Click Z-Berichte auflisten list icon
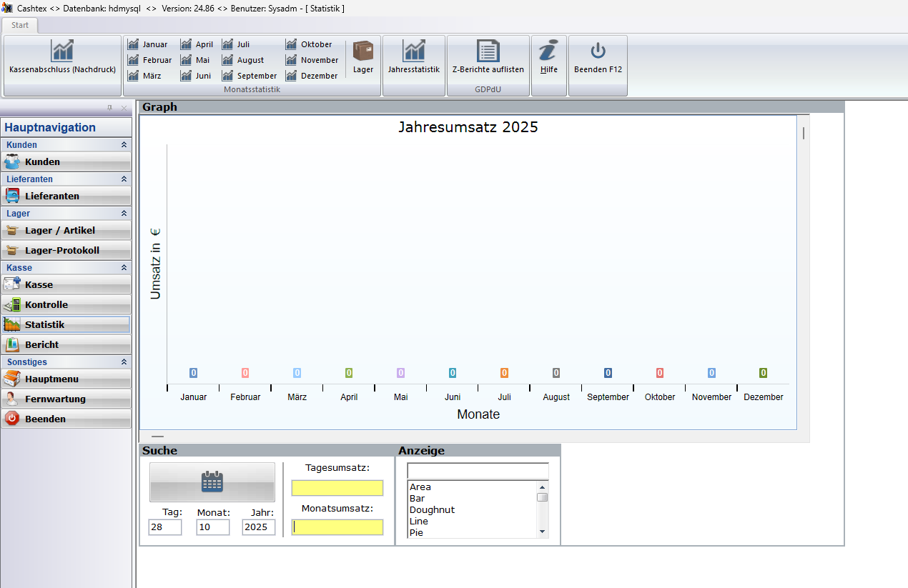This screenshot has height=588, width=908. 488,51
